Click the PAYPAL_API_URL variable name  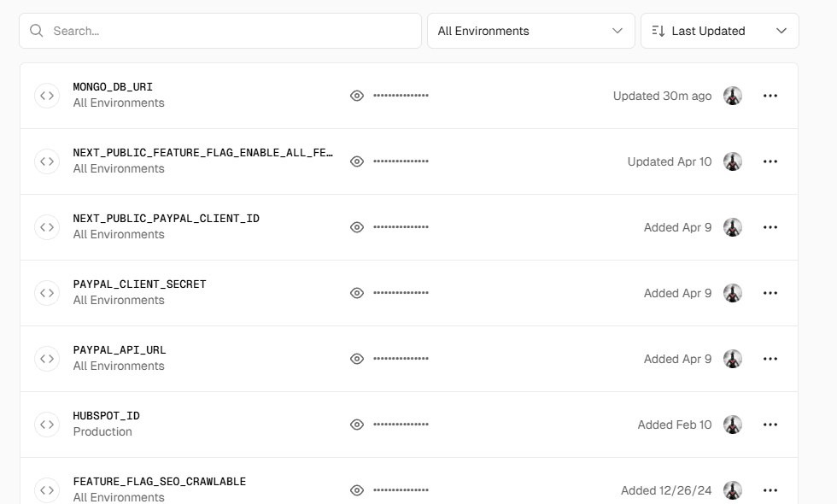tap(120, 350)
